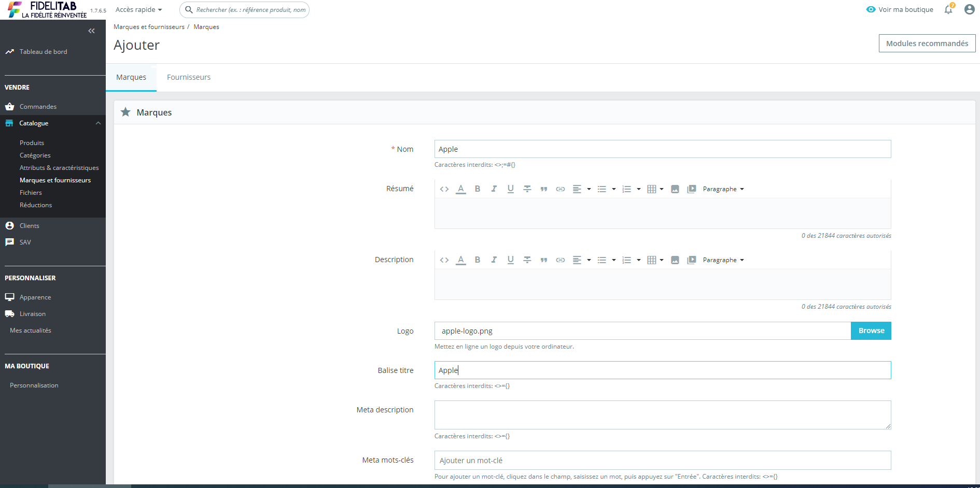The width and height of the screenshot is (980, 488).
Task: Toggle bold in Description editor
Action: (478, 260)
